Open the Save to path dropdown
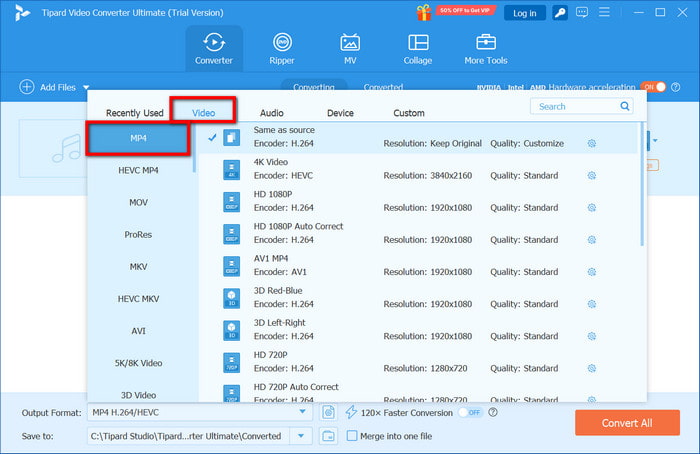 301,436
